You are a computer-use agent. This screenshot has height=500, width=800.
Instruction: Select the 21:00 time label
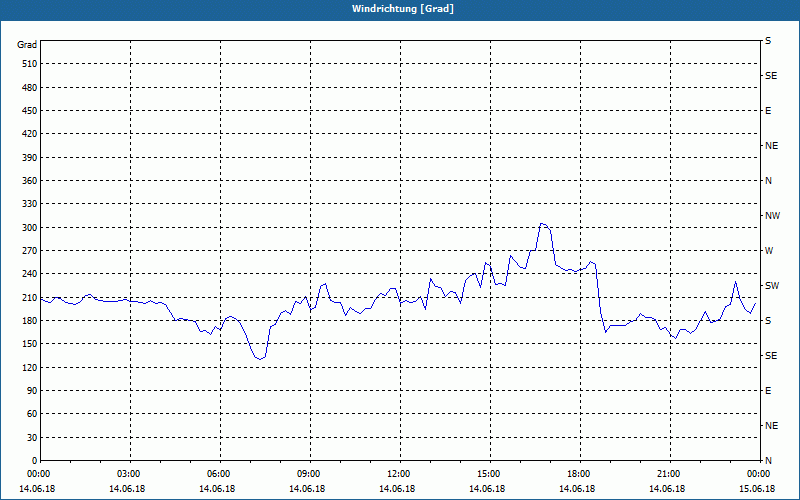668,473
